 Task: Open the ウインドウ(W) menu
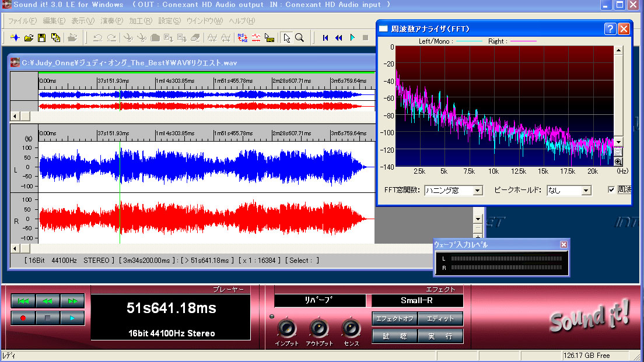205,21
